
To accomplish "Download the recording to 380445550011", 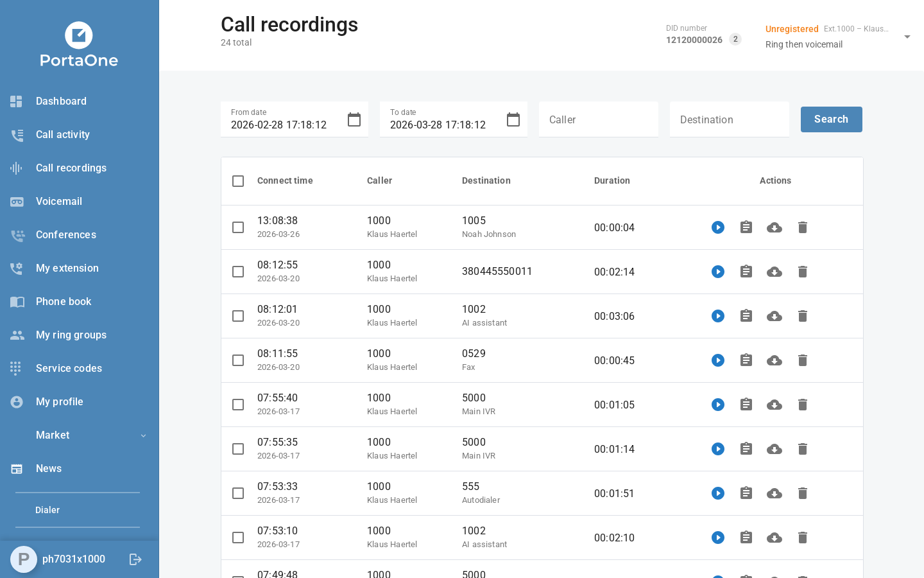I will tap(774, 272).
